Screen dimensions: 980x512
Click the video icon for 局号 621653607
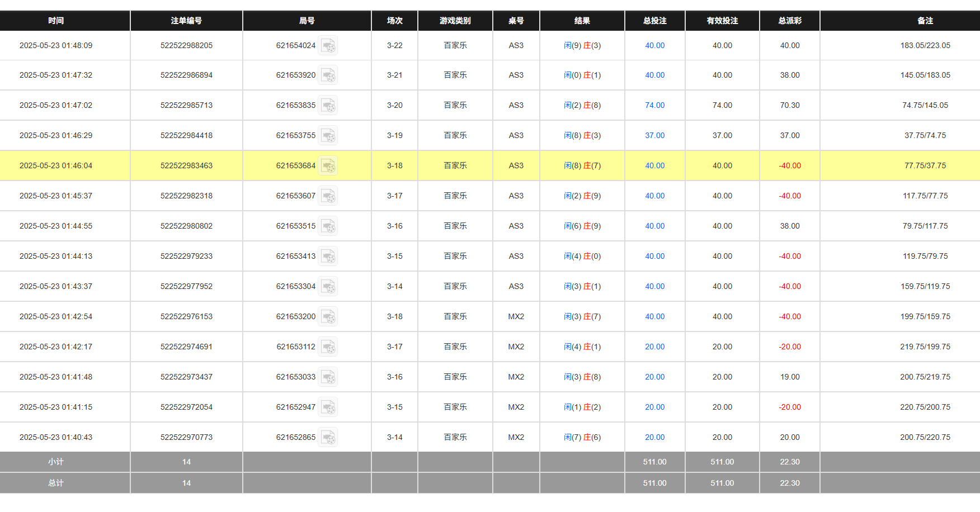pyautogui.click(x=329, y=196)
